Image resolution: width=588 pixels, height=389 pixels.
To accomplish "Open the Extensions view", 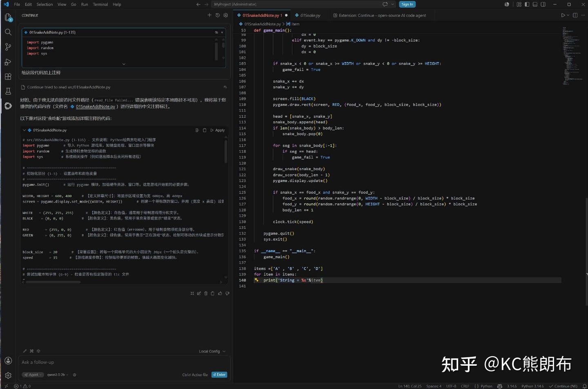I will click(8, 77).
